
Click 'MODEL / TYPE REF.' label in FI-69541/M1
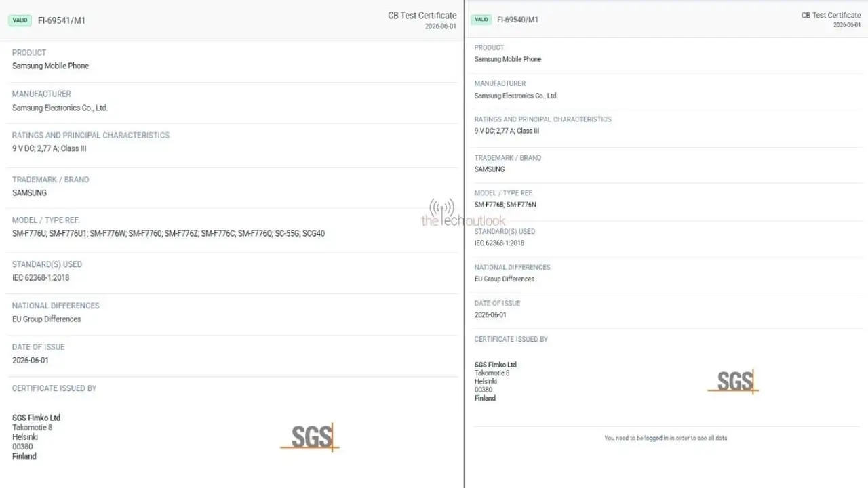click(x=45, y=220)
